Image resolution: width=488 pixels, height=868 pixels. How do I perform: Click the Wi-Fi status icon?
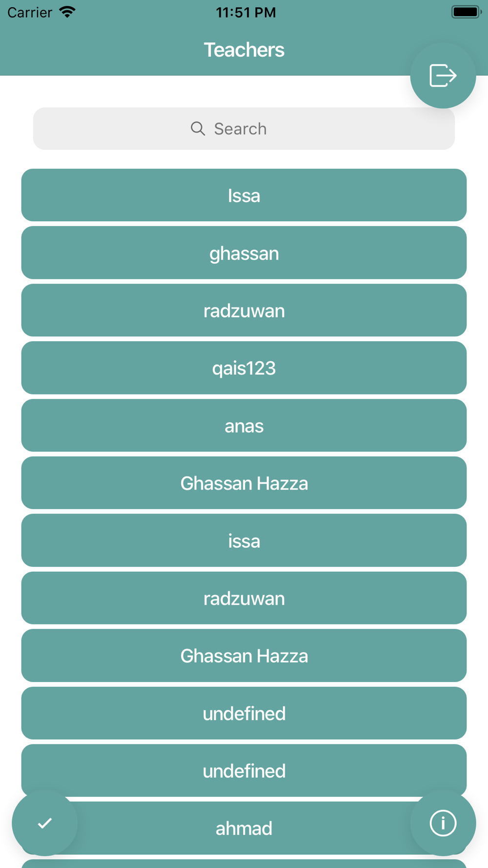(x=67, y=12)
